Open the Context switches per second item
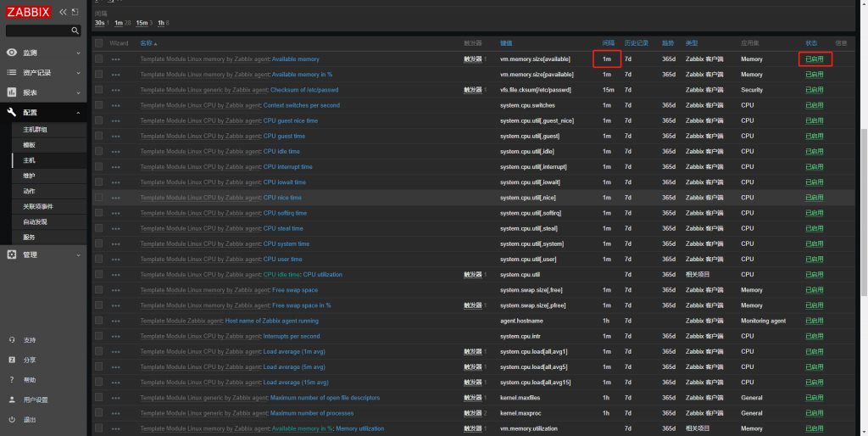868x436 pixels. coord(302,105)
